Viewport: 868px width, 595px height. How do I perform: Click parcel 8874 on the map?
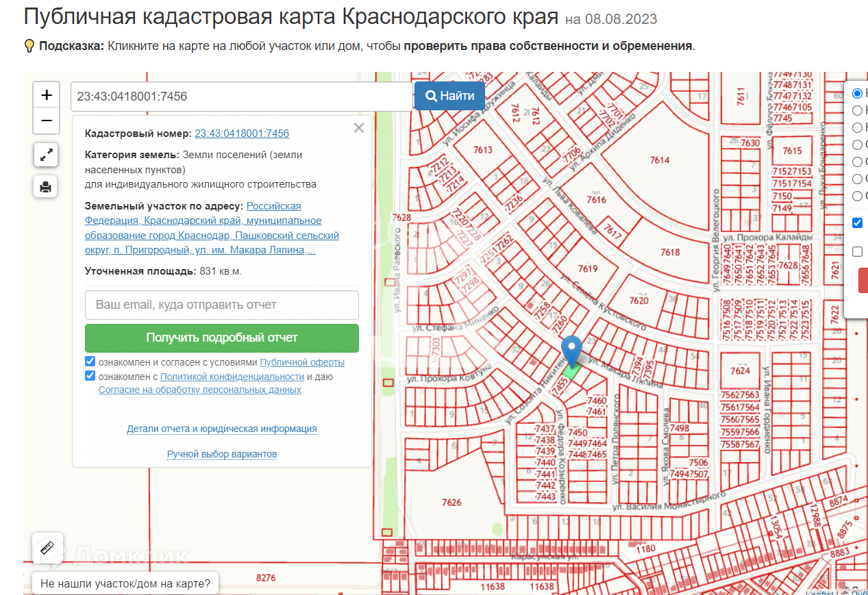(x=839, y=502)
